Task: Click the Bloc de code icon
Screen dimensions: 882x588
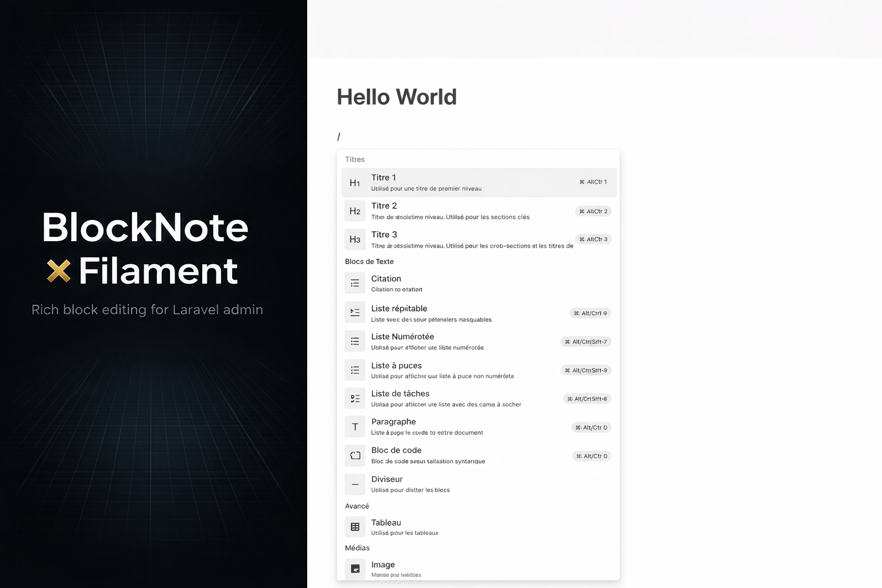Action: [355, 455]
